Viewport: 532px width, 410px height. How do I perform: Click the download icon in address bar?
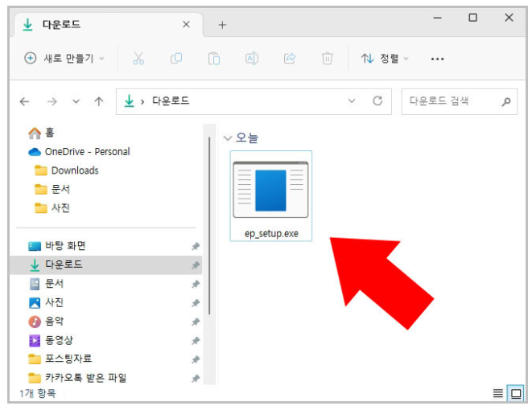tap(130, 101)
